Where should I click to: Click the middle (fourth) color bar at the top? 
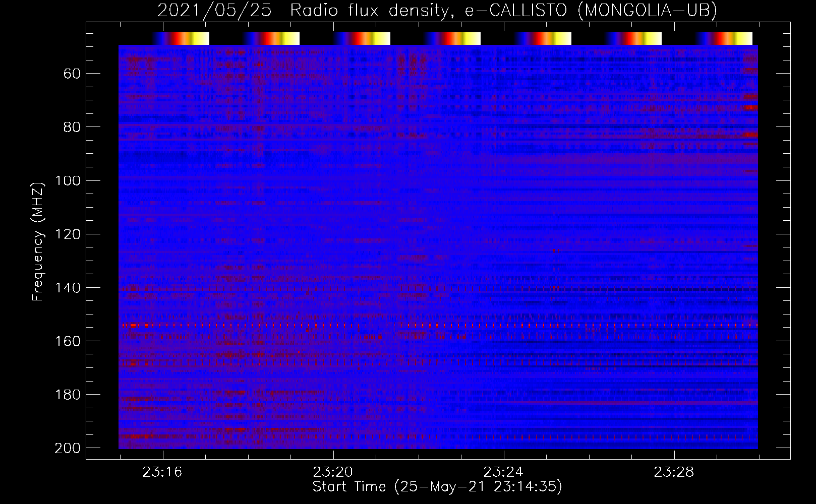point(452,38)
